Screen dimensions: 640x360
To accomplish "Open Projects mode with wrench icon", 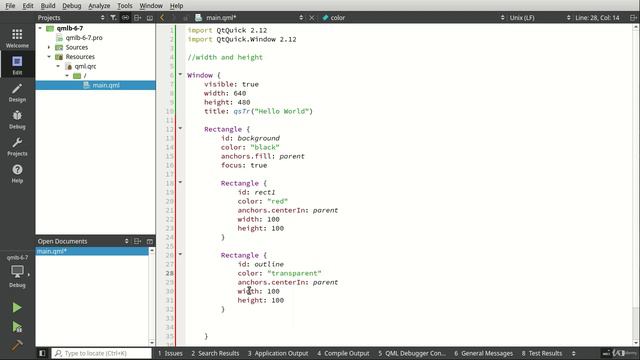I will [17, 146].
